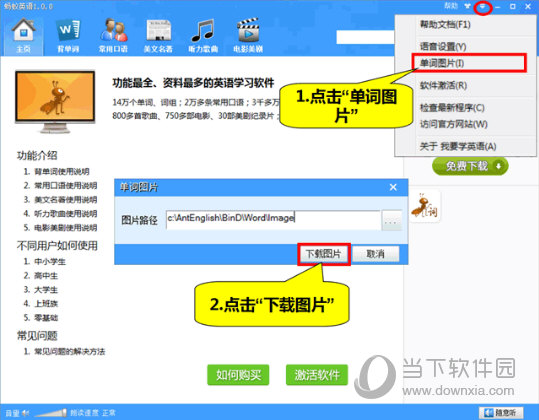Open 常用口语使用说明 link
This screenshot has height=420, width=539.
pyautogui.click(x=66, y=185)
